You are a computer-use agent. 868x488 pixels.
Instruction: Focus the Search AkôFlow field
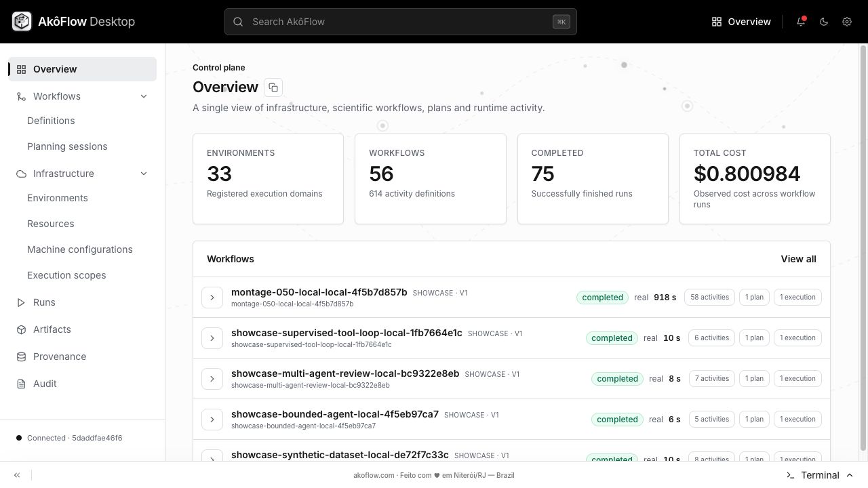tap(401, 22)
